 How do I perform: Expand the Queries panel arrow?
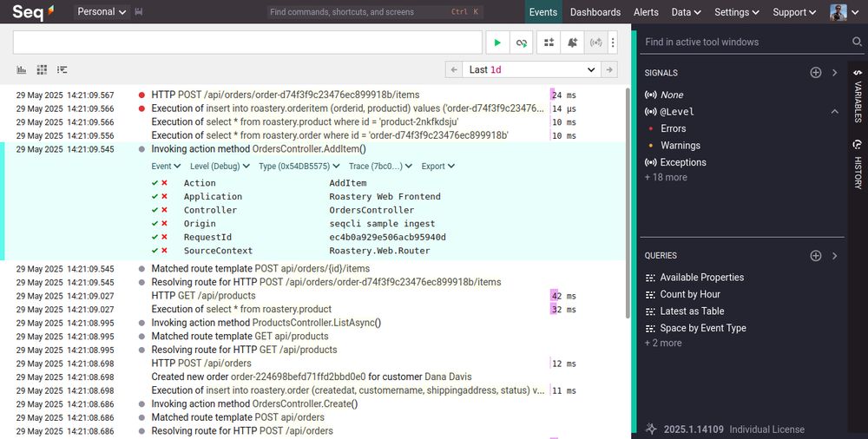[x=835, y=256]
